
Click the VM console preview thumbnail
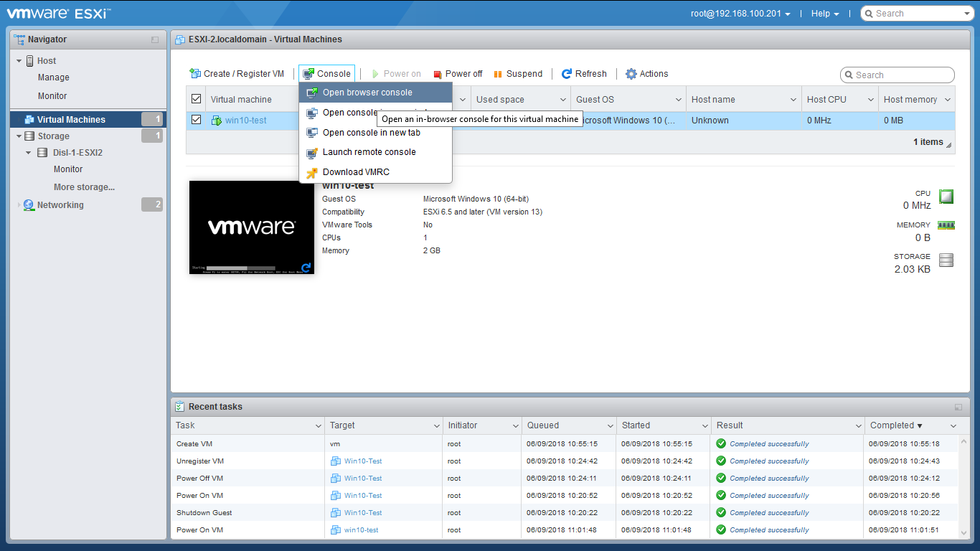coord(251,227)
